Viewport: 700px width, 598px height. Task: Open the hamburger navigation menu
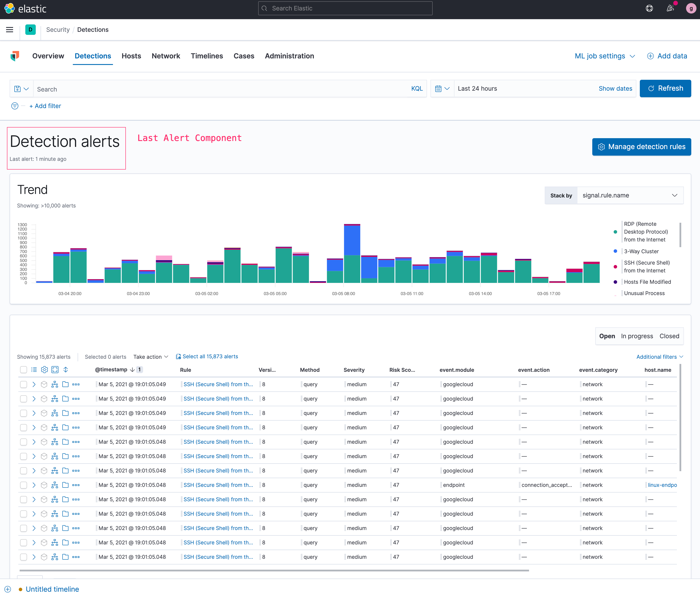[10, 30]
